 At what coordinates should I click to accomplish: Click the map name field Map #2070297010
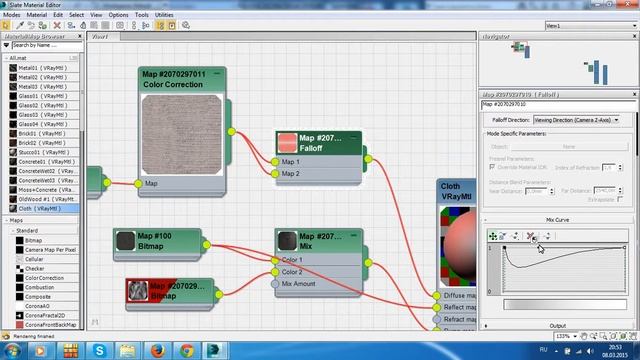(558, 105)
